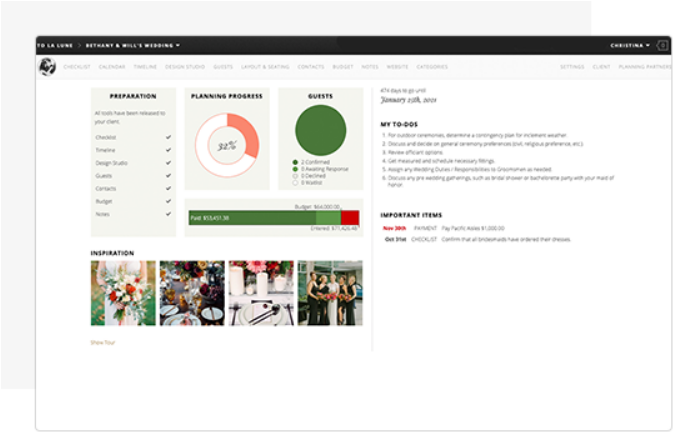Click the My To-Dos heading
674x434 pixels.
click(399, 125)
